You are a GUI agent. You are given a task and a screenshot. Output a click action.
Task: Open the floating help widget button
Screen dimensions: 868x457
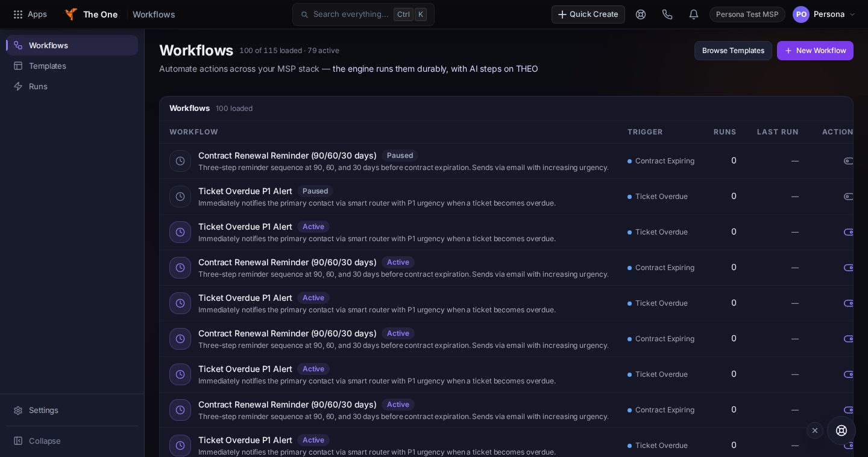pos(841,430)
